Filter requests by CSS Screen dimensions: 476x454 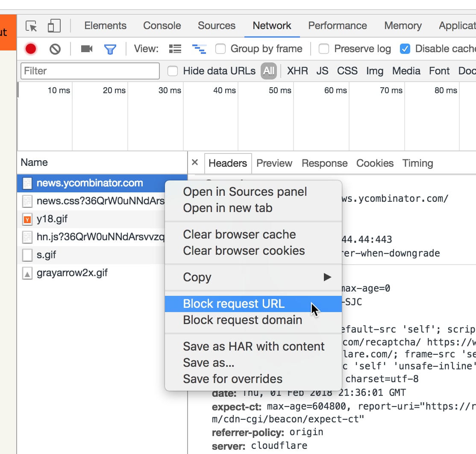click(347, 71)
